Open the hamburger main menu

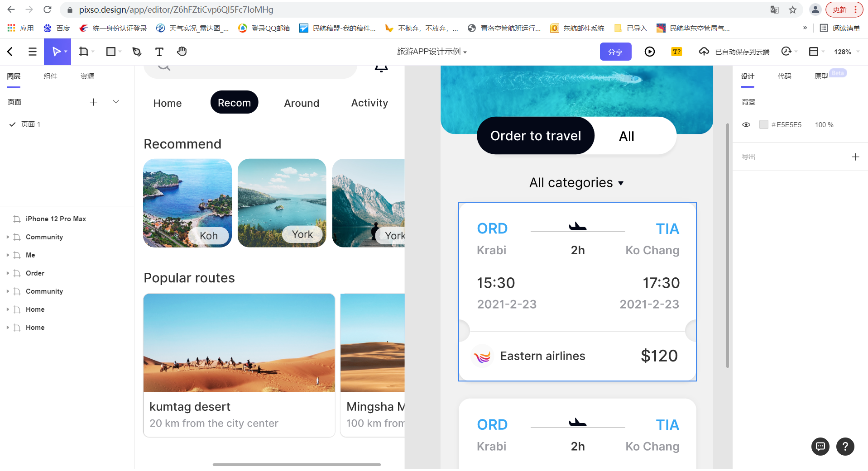pos(32,52)
